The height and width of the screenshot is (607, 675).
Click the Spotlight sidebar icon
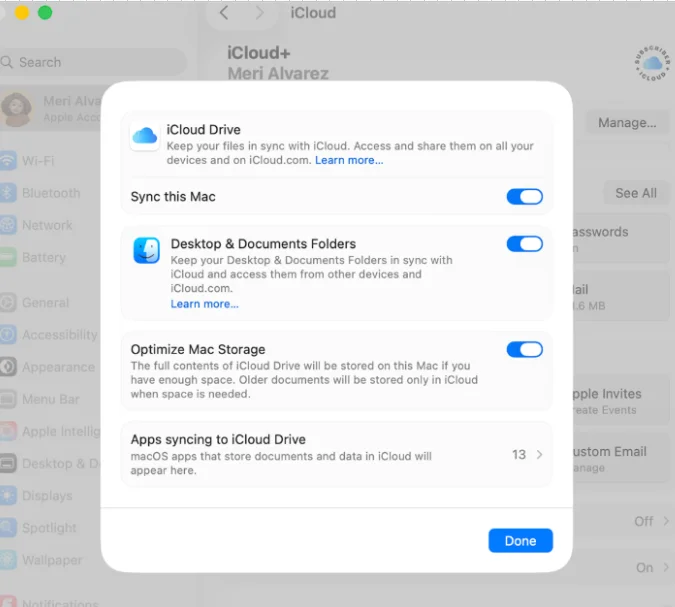[8, 528]
